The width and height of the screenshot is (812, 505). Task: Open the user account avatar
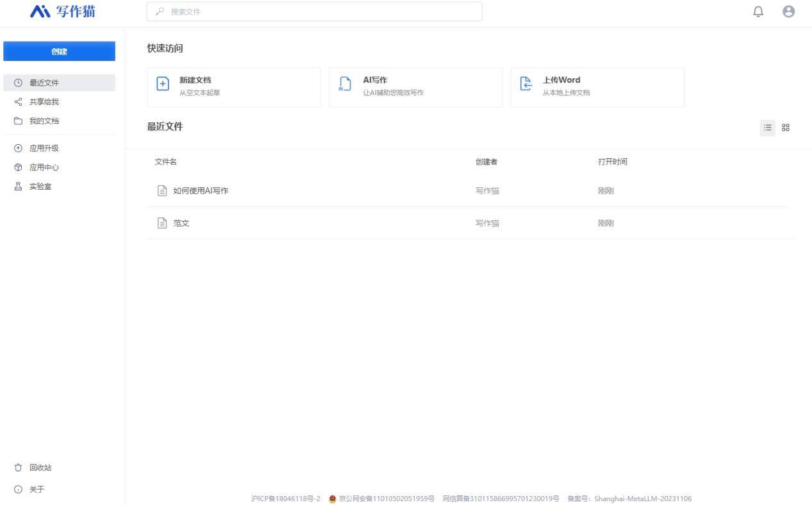pyautogui.click(x=789, y=11)
